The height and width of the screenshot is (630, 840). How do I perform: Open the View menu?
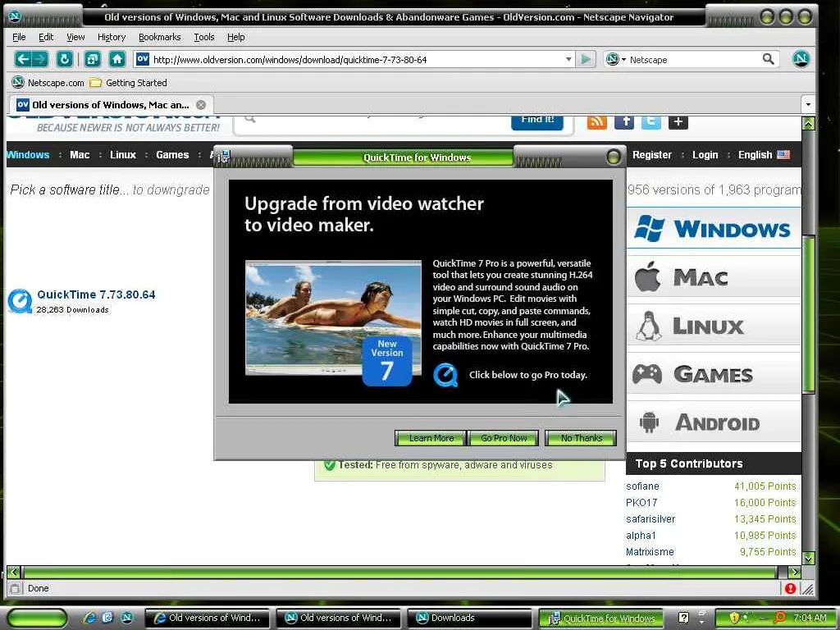pos(75,37)
